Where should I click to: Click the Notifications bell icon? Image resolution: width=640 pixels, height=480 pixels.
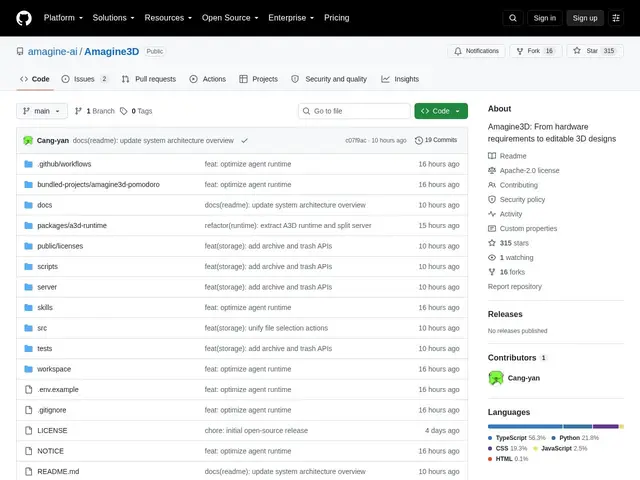click(458, 51)
